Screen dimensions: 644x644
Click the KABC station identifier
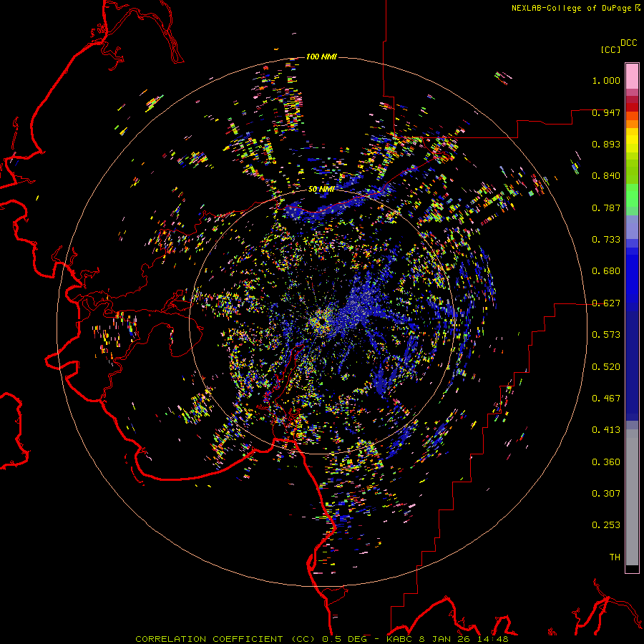[401, 639]
